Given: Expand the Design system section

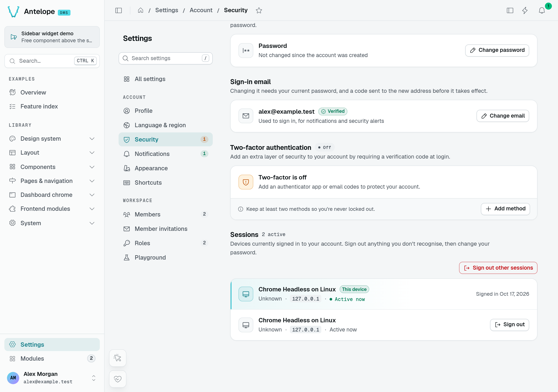Looking at the screenshot, I should [52, 139].
